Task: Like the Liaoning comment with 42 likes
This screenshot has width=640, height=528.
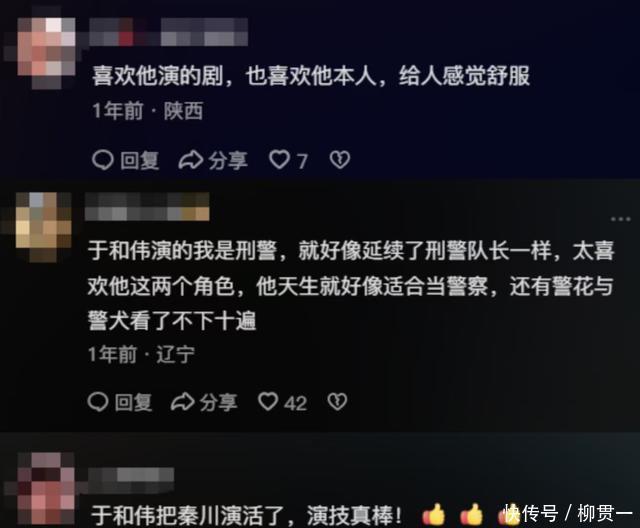Action: [268, 402]
